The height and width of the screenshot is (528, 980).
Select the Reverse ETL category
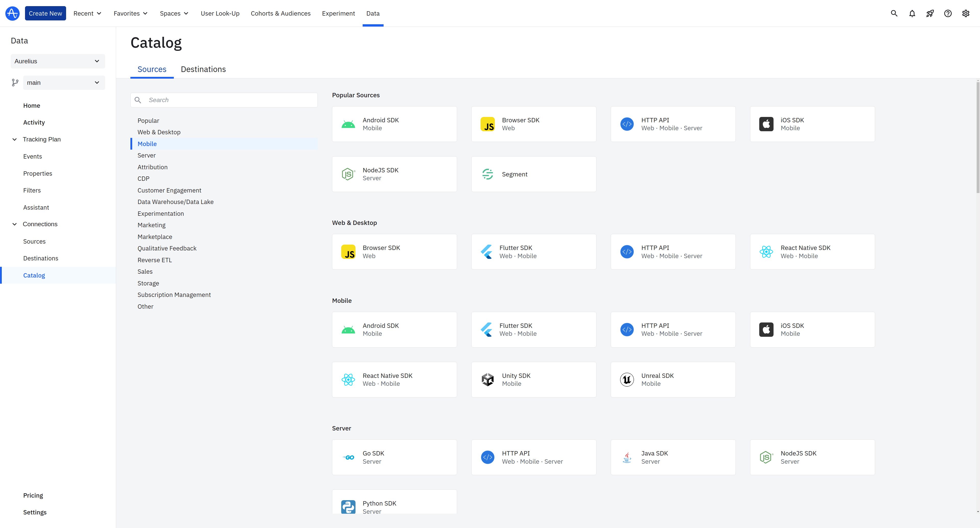154,260
